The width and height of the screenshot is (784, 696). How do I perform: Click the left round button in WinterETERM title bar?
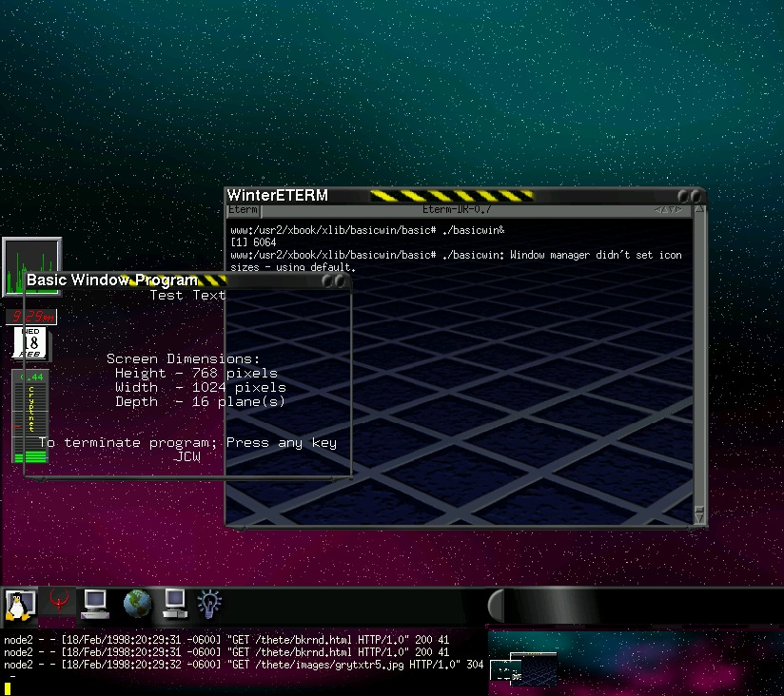[x=683, y=197]
